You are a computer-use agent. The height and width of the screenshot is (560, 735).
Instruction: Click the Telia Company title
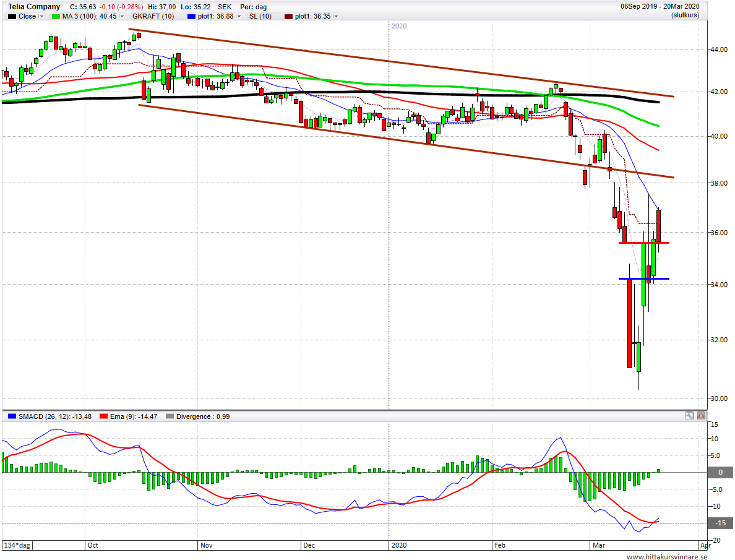pos(34,7)
